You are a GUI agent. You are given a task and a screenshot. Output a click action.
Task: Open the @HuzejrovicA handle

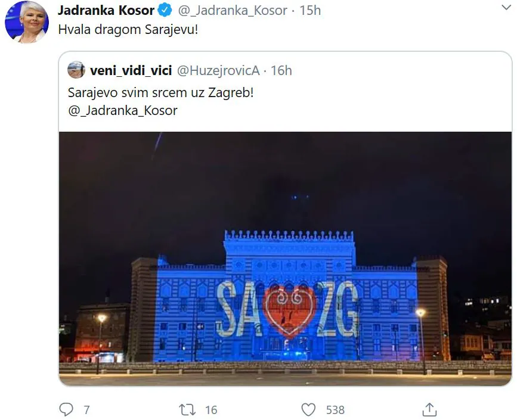click(218, 70)
